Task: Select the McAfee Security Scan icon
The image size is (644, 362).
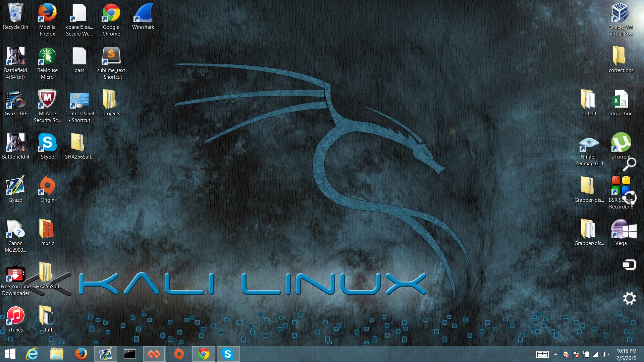Action: click(47, 106)
